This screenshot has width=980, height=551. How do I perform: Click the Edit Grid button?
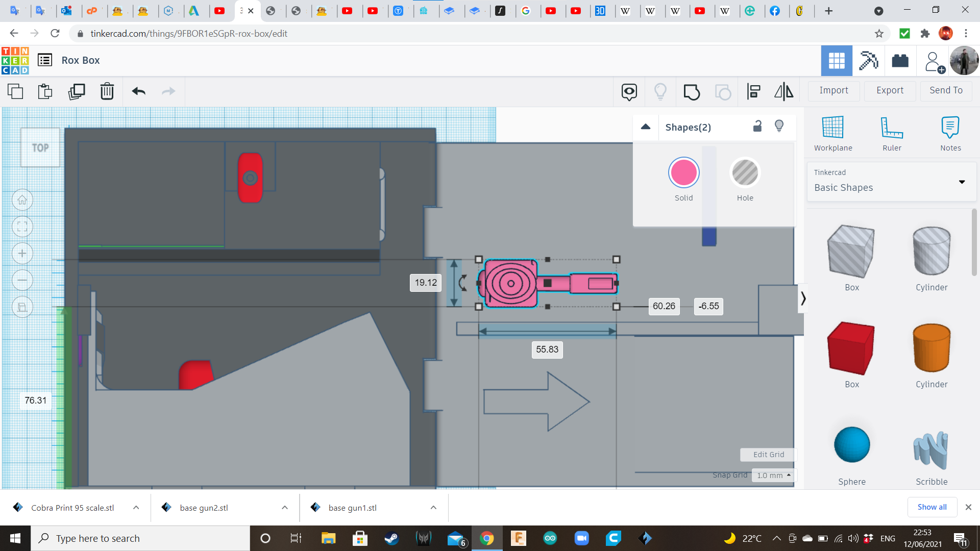tap(768, 455)
